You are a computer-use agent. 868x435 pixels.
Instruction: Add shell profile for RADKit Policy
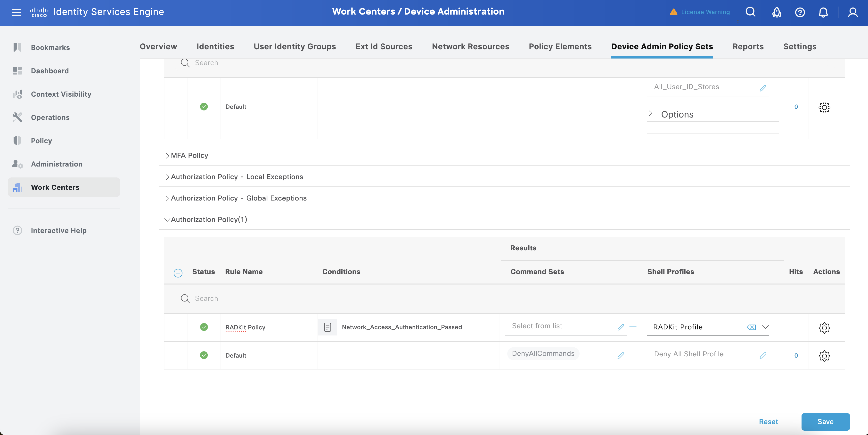point(775,327)
